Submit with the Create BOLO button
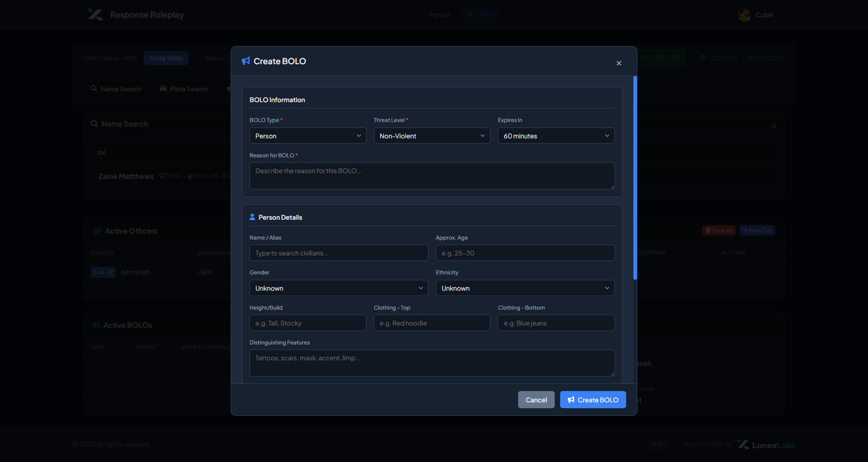868x462 pixels. click(x=593, y=400)
